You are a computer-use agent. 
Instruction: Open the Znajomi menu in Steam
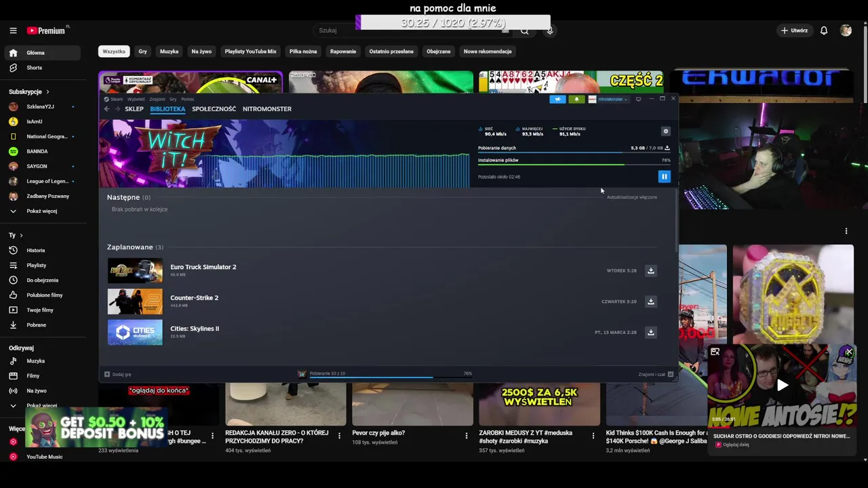click(x=157, y=99)
